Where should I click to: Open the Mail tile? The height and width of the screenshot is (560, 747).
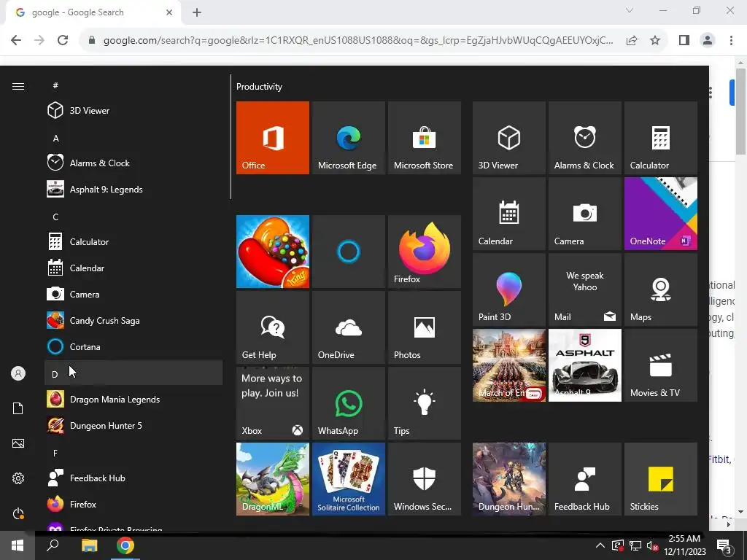584,289
